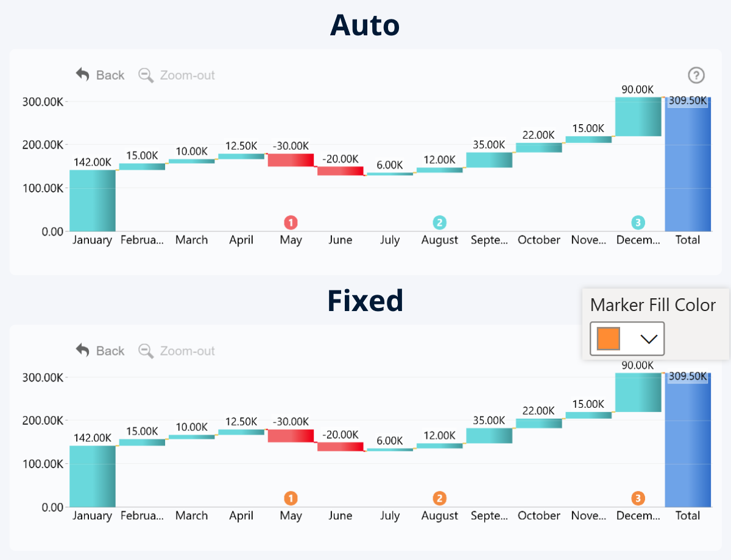Click teal marker 3 in Auto chart

tap(638, 222)
